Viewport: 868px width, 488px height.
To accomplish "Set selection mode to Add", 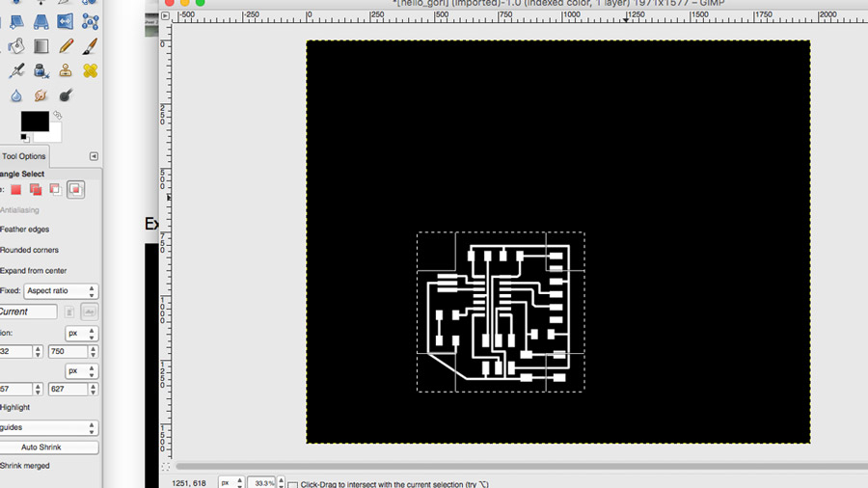I will coord(36,190).
